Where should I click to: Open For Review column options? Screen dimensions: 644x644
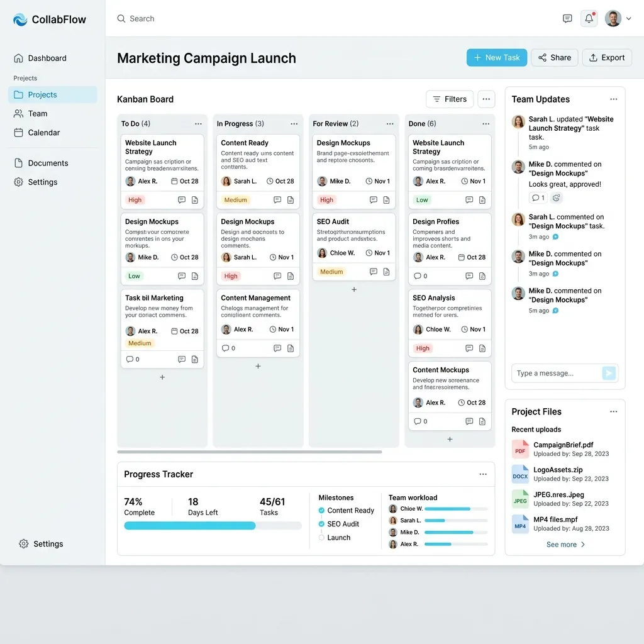click(390, 124)
